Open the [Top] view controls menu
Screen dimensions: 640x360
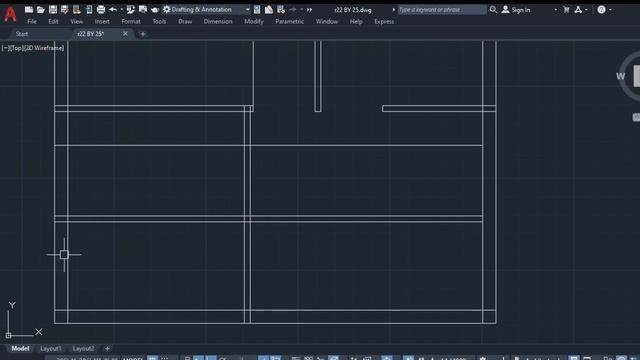click(17, 48)
